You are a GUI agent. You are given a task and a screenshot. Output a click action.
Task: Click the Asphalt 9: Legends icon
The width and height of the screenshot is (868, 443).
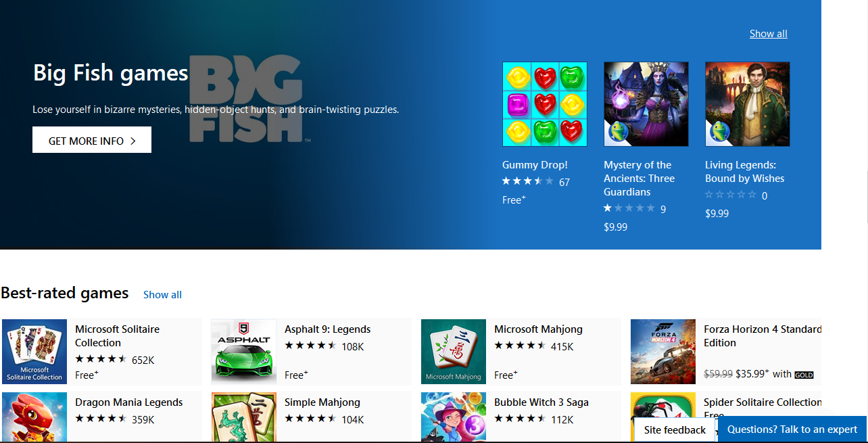pos(244,352)
